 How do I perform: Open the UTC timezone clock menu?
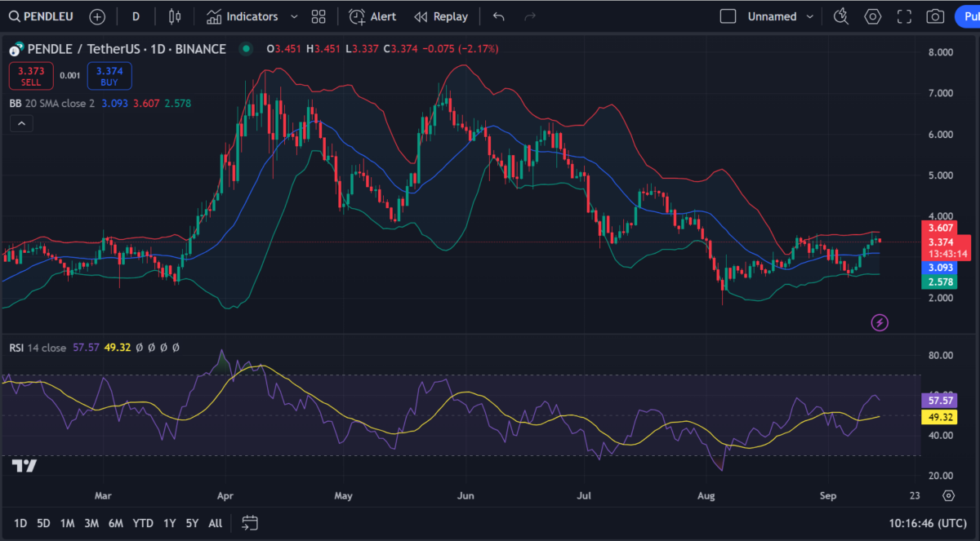pos(929,522)
